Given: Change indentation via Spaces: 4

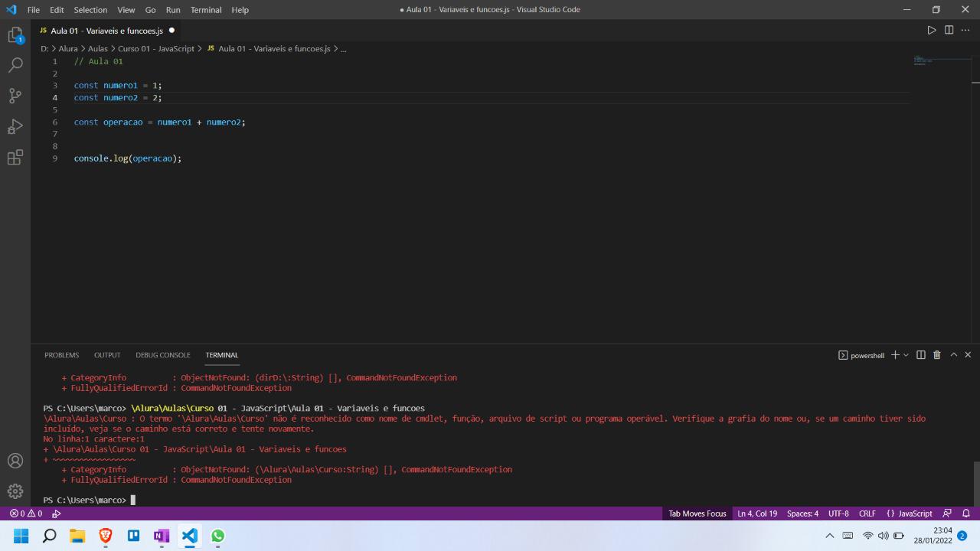Looking at the screenshot, I should point(802,514).
